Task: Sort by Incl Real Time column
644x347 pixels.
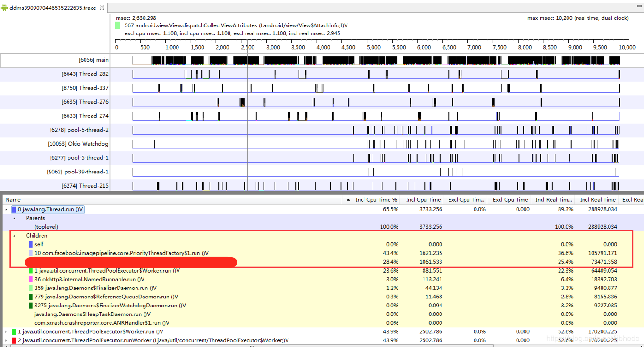Action: click(x=598, y=200)
